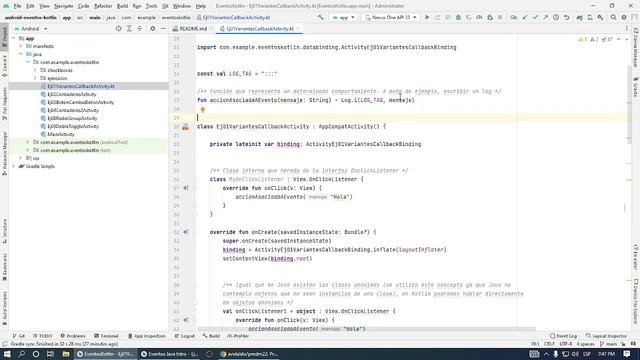Click the Make Project hammer icon
640x360 pixels.
click(x=320, y=18)
